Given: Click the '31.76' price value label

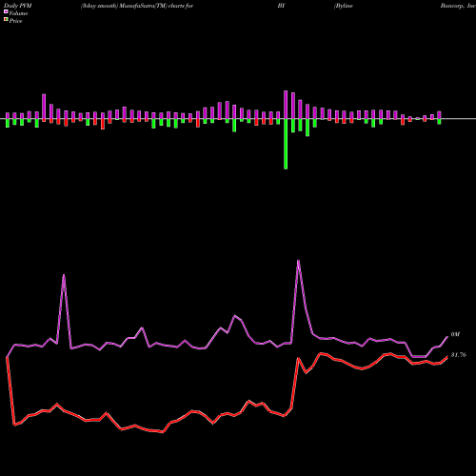Looking at the screenshot, I should 459,355.
